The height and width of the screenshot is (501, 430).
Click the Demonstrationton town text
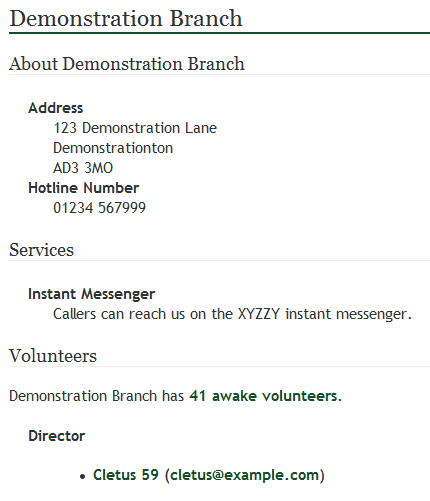[x=113, y=148]
